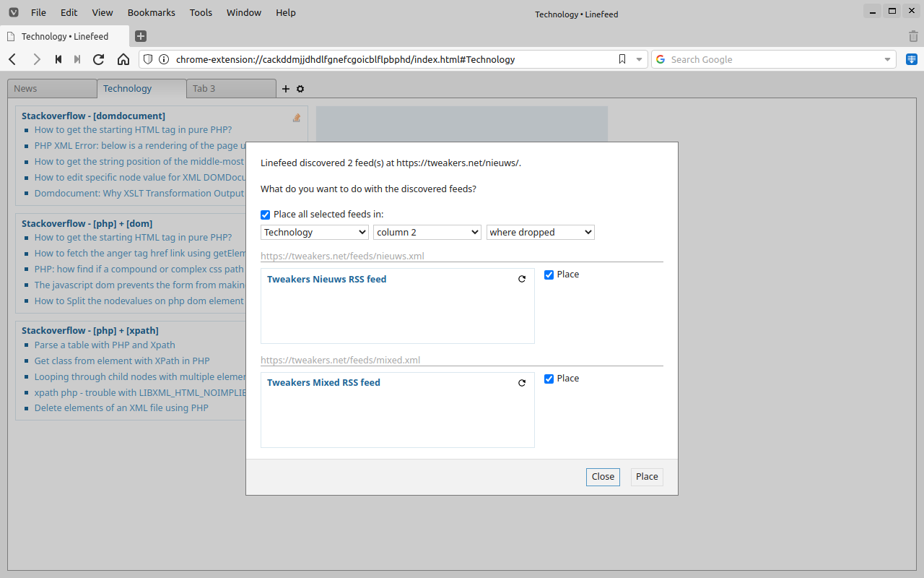924x578 pixels.
Task: Show site information icon in the address bar
Action: [x=164, y=59]
